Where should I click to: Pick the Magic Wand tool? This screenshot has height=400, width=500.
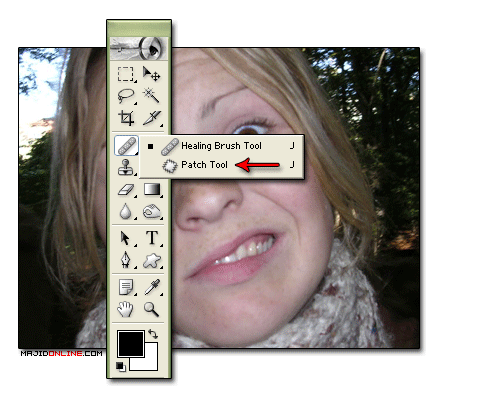tap(152, 96)
